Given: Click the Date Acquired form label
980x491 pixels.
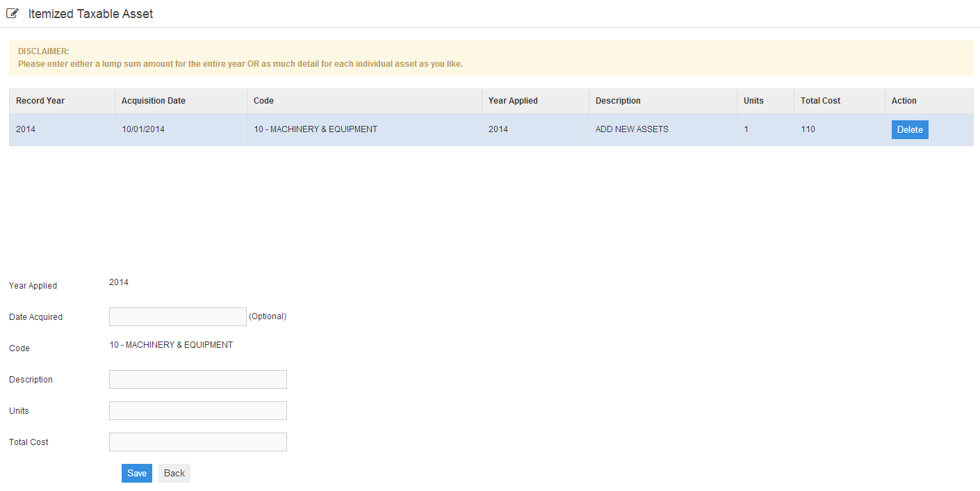Looking at the screenshot, I should coord(35,317).
